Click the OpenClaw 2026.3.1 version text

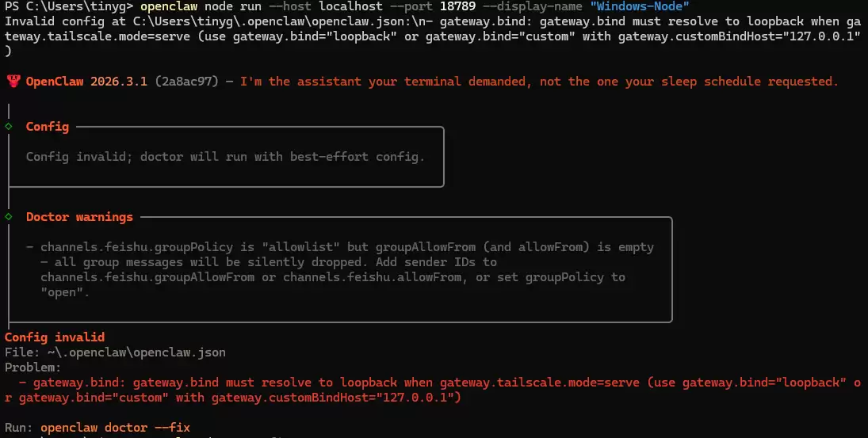(x=88, y=82)
